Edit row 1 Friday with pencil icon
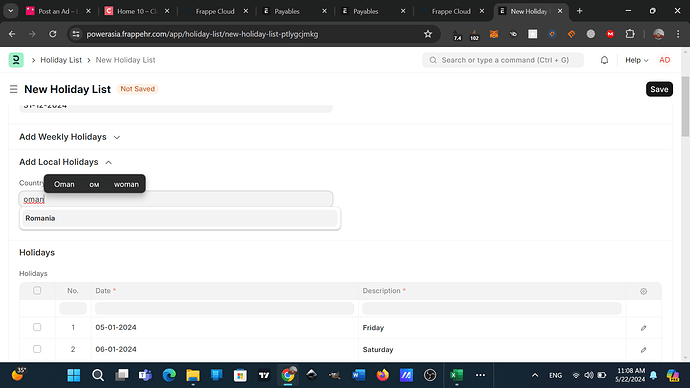This screenshot has height=388, width=690. (643, 328)
